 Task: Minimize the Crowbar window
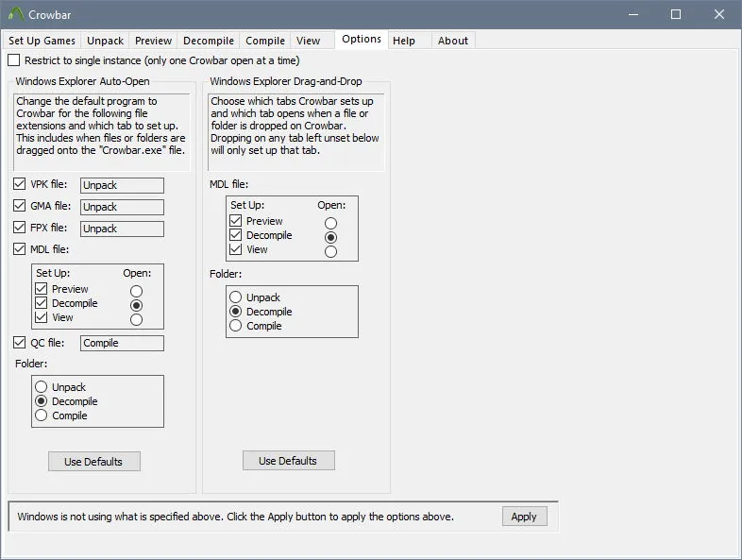click(633, 14)
